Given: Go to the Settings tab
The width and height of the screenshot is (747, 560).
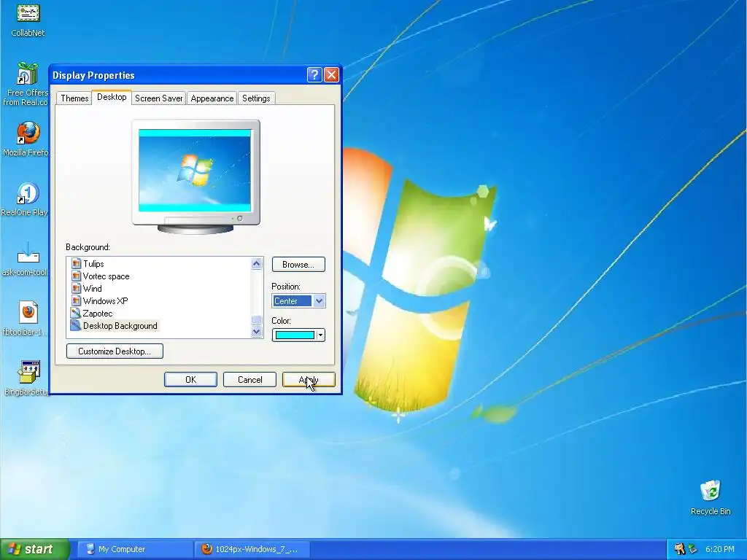Looking at the screenshot, I should [x=256, y=98].
